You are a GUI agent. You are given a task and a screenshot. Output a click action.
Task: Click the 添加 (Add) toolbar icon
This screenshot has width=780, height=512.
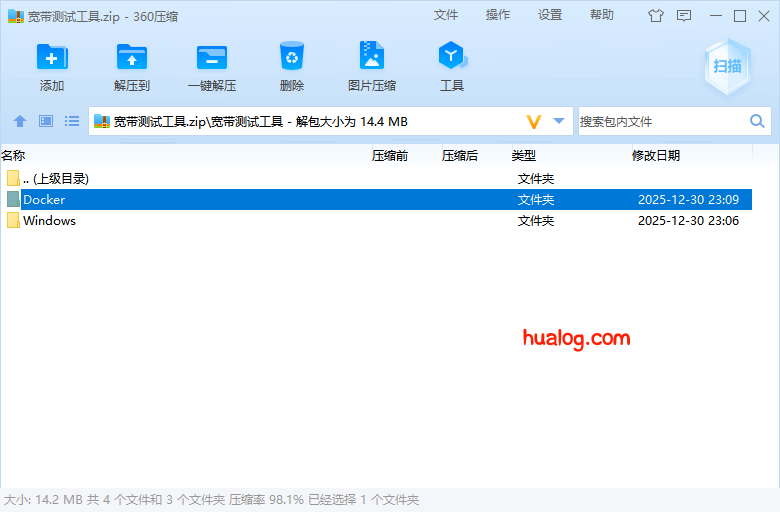[x=52, y=57]
